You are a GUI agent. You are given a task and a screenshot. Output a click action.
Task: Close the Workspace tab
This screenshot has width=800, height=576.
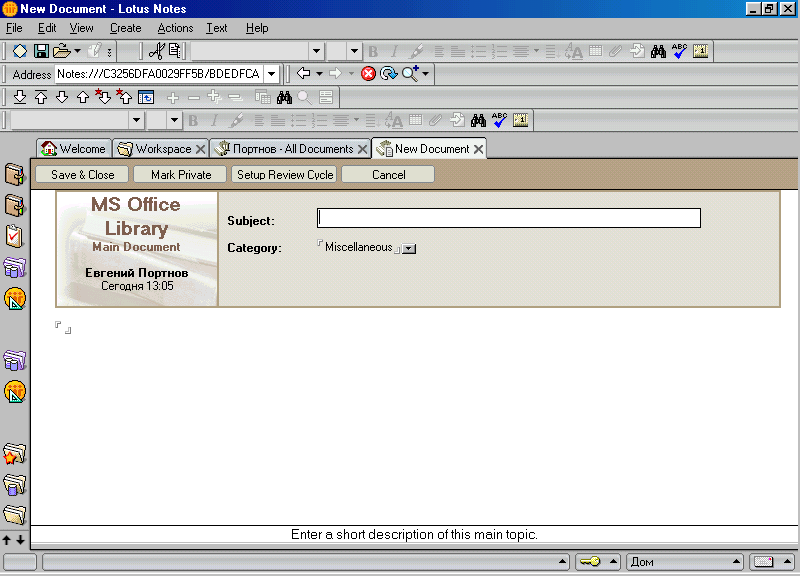click(x=201, y=149)
